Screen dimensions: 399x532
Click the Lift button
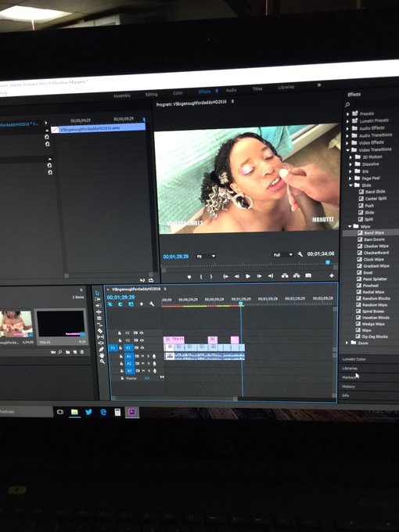click(x=285, y=275)
